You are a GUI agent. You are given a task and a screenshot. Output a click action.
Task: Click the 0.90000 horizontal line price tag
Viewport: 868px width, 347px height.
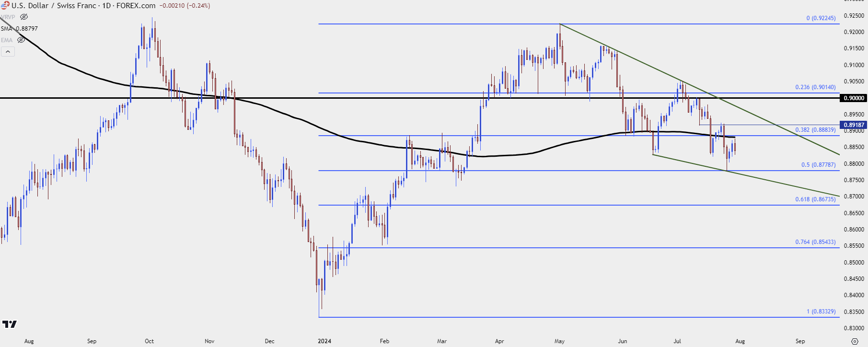854,98
